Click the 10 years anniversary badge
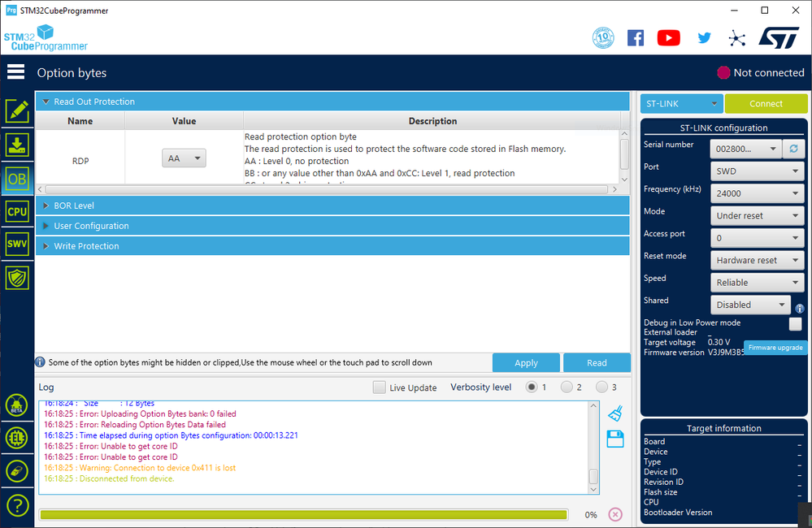 [x=603, y=38]
